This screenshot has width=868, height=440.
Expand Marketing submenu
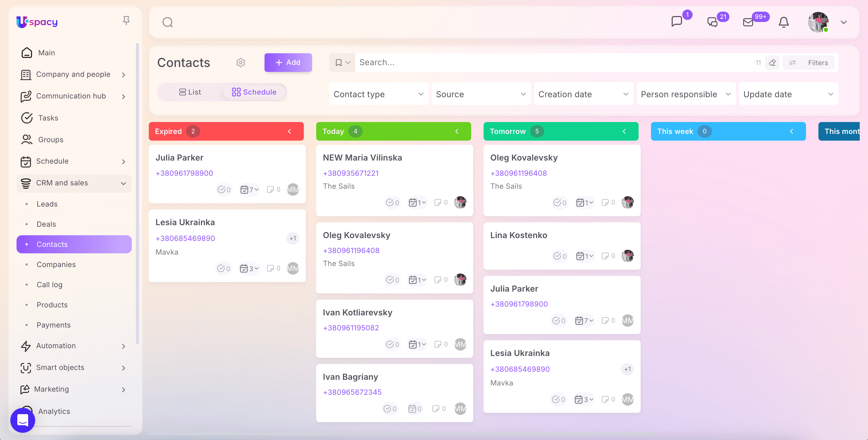(124, 389)
